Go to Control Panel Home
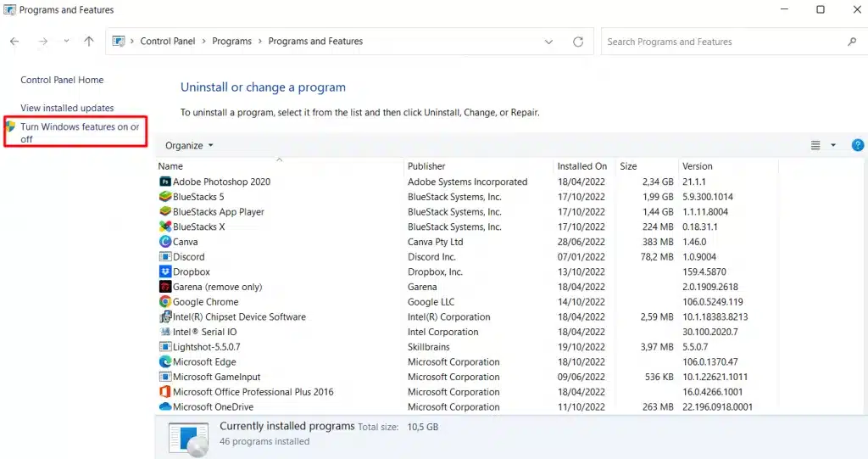 coord(62,80)
